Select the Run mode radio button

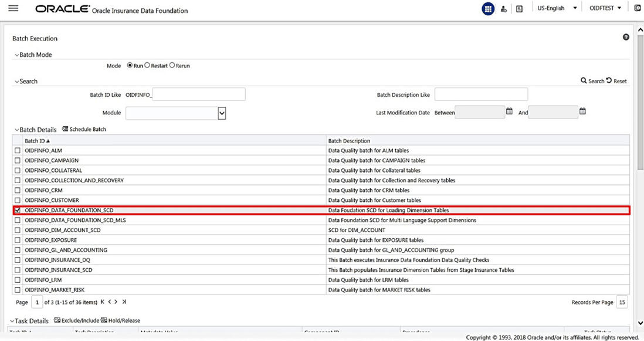pos(130,65)
